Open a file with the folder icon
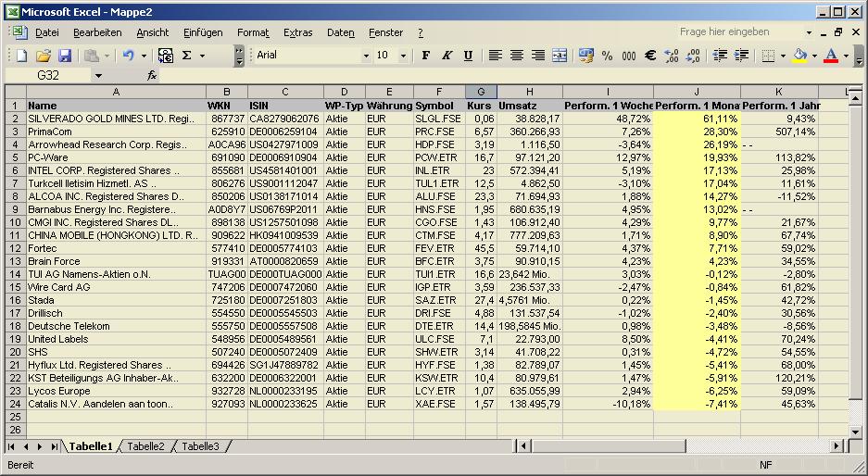The height and width of the screenshot is (476, 868). (x=43, y=56)
